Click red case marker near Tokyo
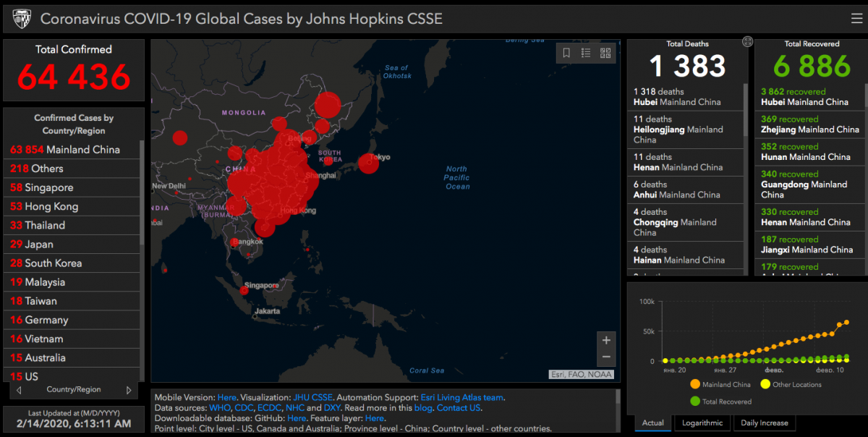This screenshot has height=437, width=868. pos(368,164)
